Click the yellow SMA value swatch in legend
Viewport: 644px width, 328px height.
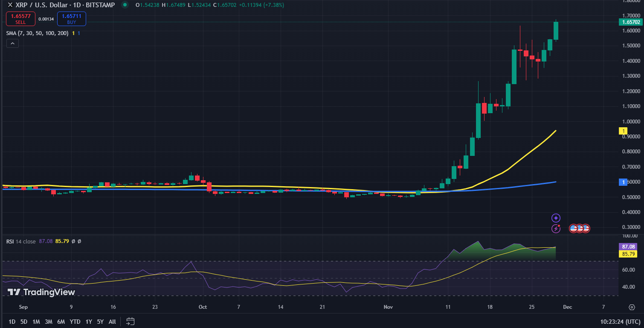73,32
